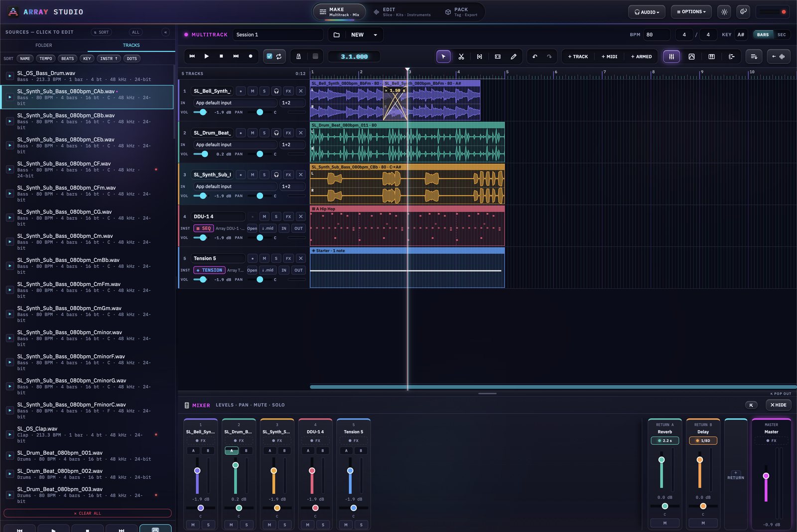Select the scissors cut tool
This screenshot has height=532, width=797.
[x=461, y=57]
